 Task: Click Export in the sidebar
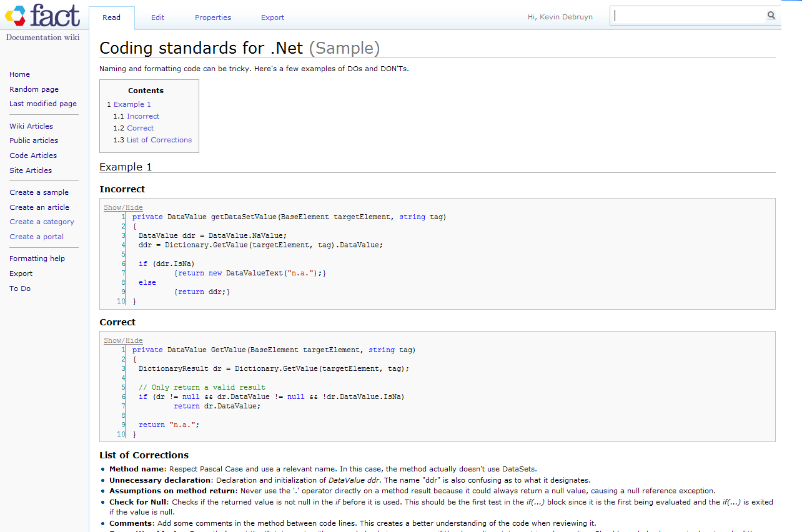(21, 273)
